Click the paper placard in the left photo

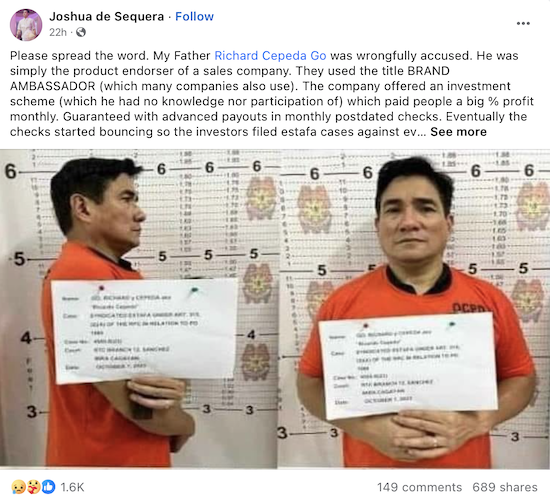[x=145, y=331]
